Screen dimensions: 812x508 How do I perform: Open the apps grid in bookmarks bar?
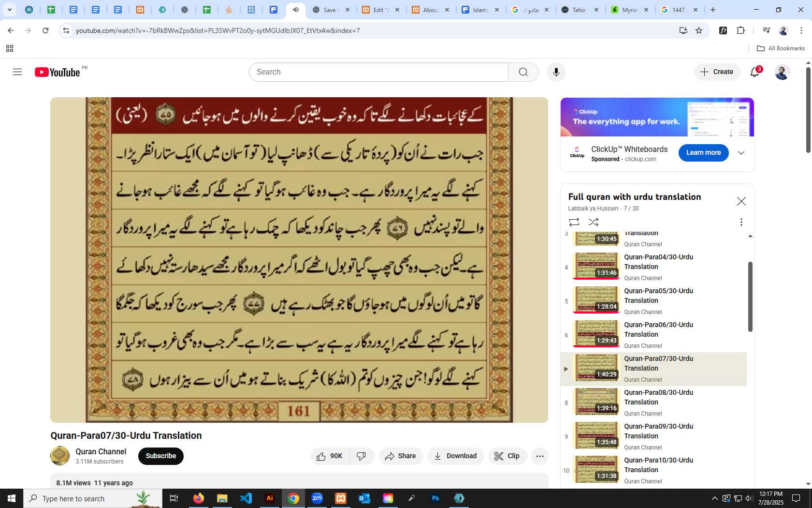point(10,48)
